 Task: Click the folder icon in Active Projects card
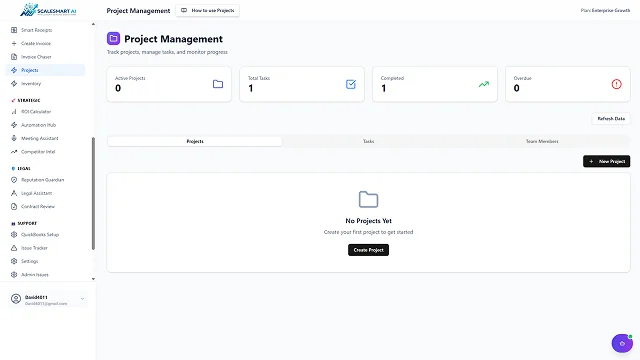(218, 84)
